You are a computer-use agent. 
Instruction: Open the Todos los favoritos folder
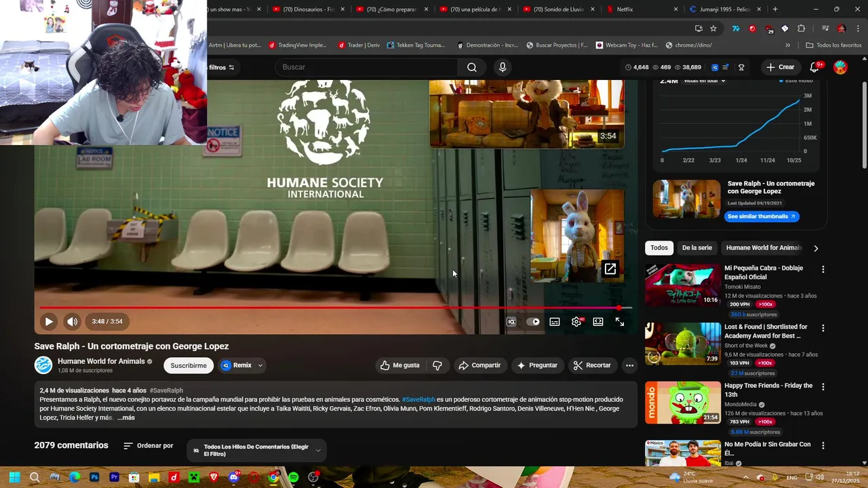click(833, 45)
